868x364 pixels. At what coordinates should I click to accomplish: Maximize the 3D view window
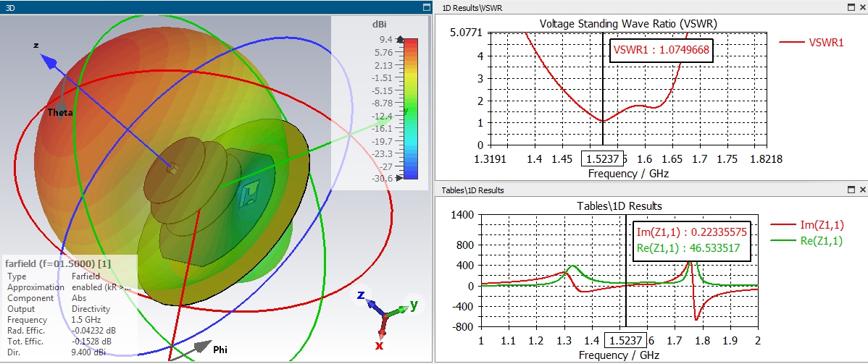point(426,8)
